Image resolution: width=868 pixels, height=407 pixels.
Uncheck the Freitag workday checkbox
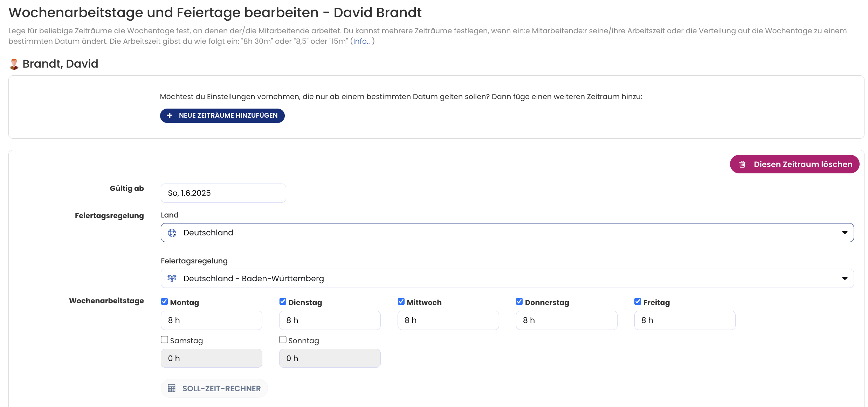(x=638, y=302)
